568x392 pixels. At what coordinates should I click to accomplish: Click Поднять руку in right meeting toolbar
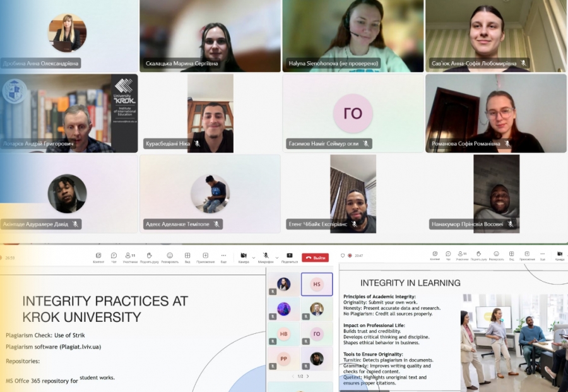pyautogui.click(x=478, y=256)
